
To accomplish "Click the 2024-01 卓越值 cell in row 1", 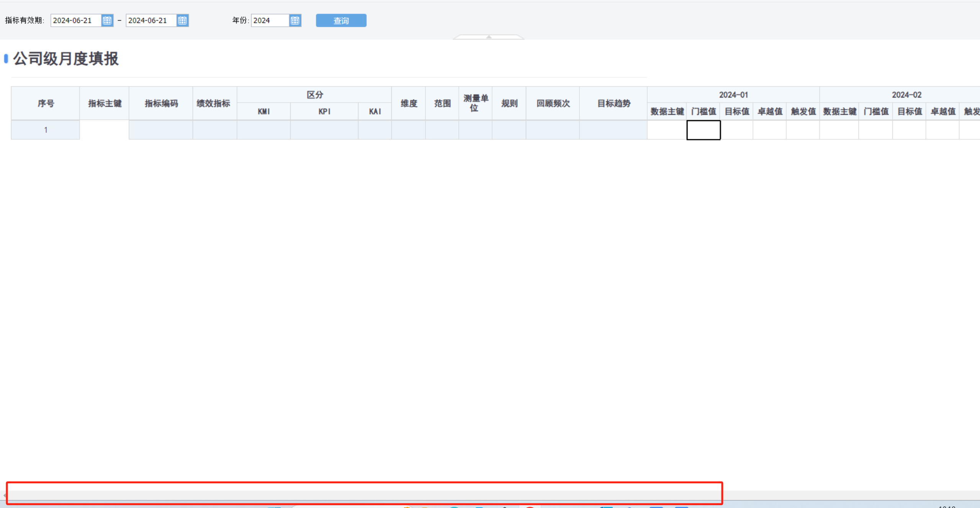I will click(x=769, y=130).
